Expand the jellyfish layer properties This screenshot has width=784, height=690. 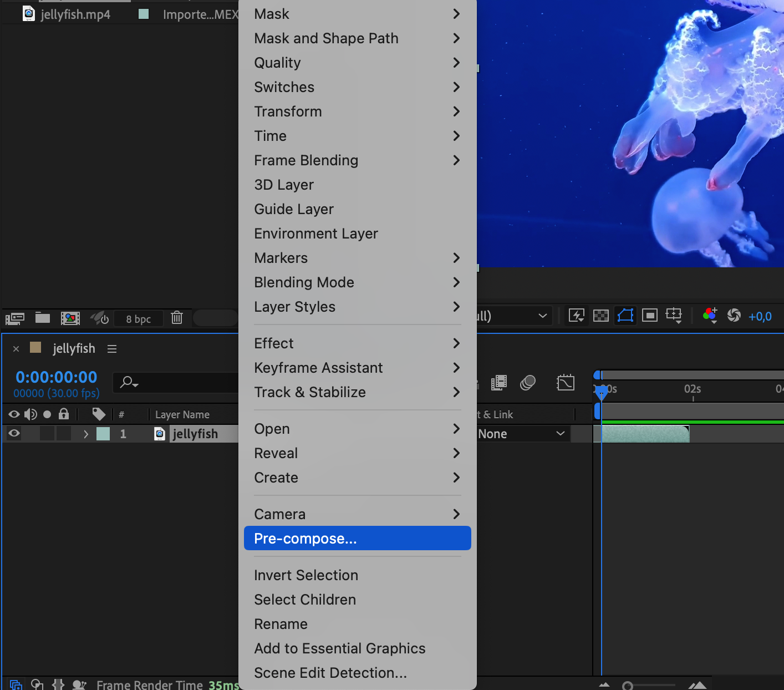(x=86, y=434)
